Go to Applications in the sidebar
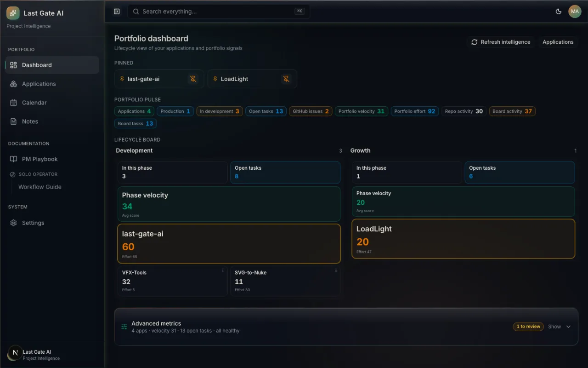 (52, 84)
